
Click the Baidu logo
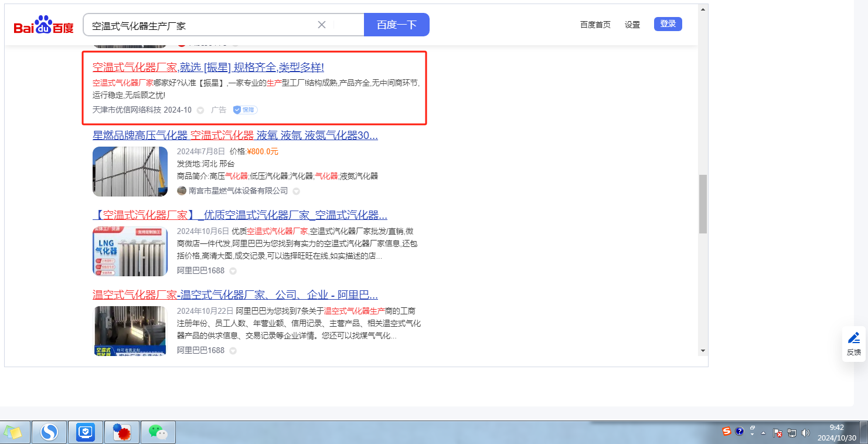[44, 26]
